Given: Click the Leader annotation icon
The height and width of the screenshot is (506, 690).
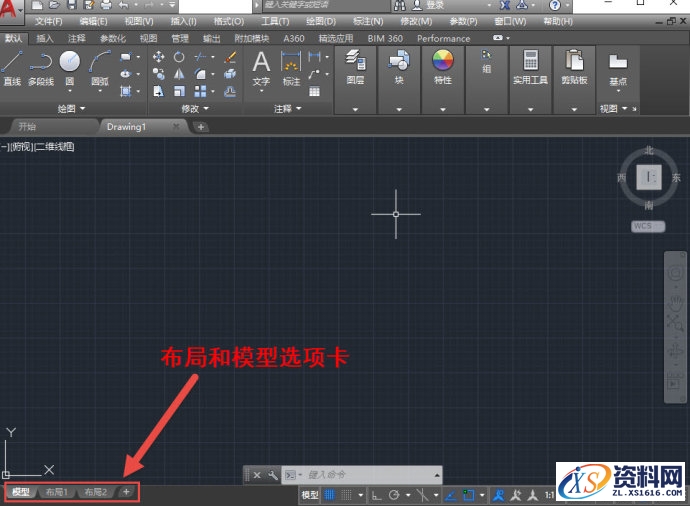Looking at the screenshot, I should coord(314,74).
